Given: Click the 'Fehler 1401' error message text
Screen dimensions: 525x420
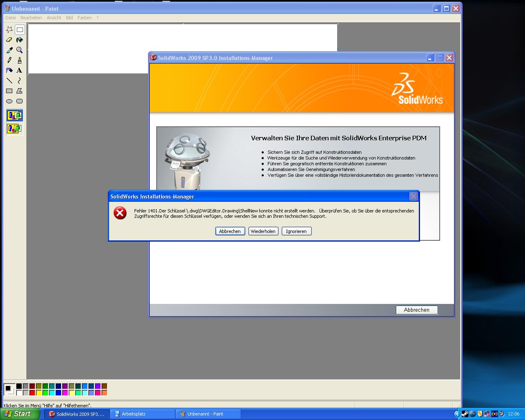Looking at the screenshot, I should pyautogui.click(x=274, y=213).
